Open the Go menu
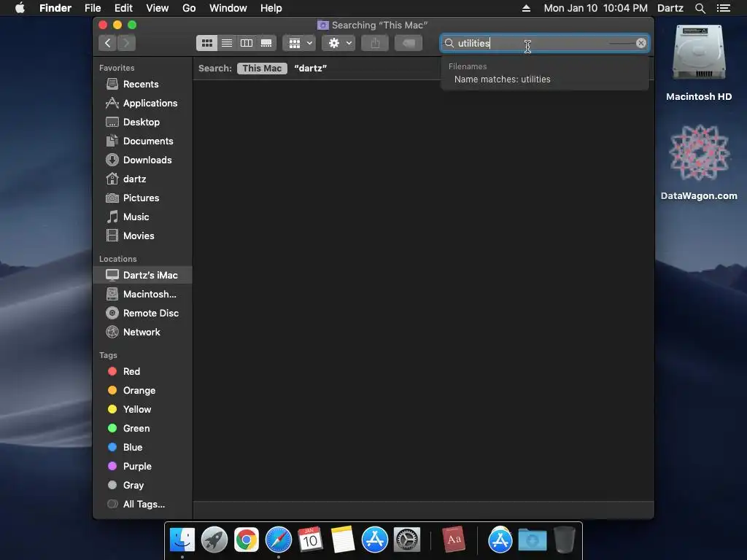 (x=189, y=8)
